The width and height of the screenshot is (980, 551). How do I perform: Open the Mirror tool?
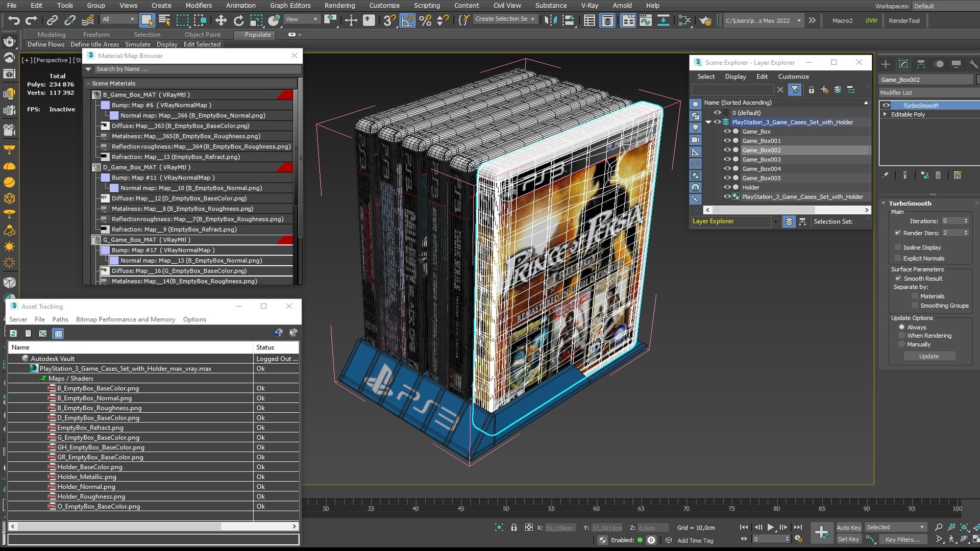click(551, 20)
